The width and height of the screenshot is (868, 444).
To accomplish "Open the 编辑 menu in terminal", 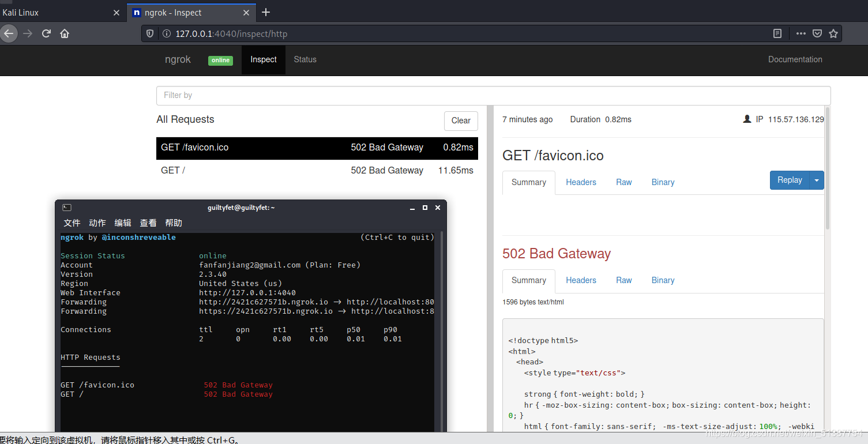I will [x=122, y=223].
